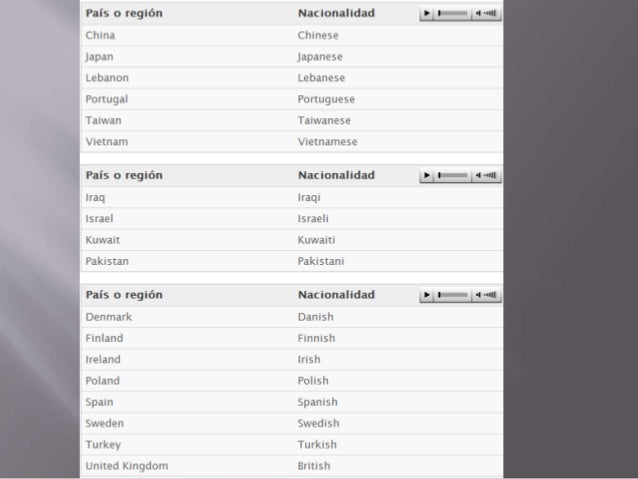This screenshot has height=479, width=638.
Task: Click the seek bar in the Iraq table's player
Action: 453,176
